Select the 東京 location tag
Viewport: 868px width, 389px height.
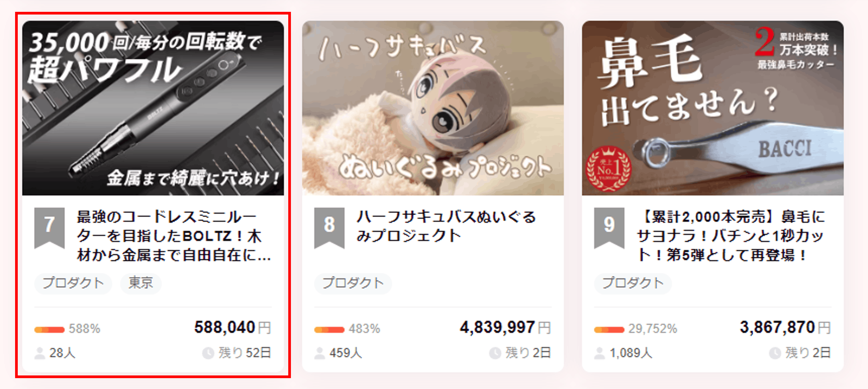point(141,283)
